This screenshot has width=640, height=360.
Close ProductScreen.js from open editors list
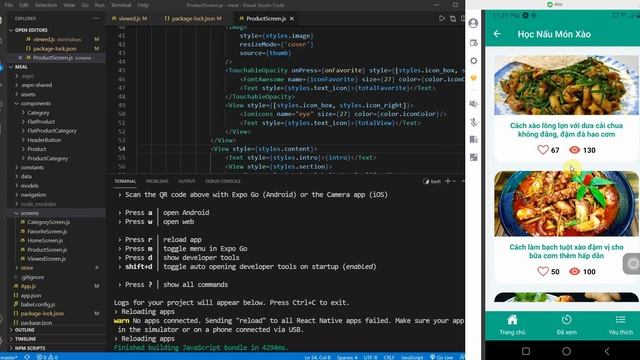point(20,58)
